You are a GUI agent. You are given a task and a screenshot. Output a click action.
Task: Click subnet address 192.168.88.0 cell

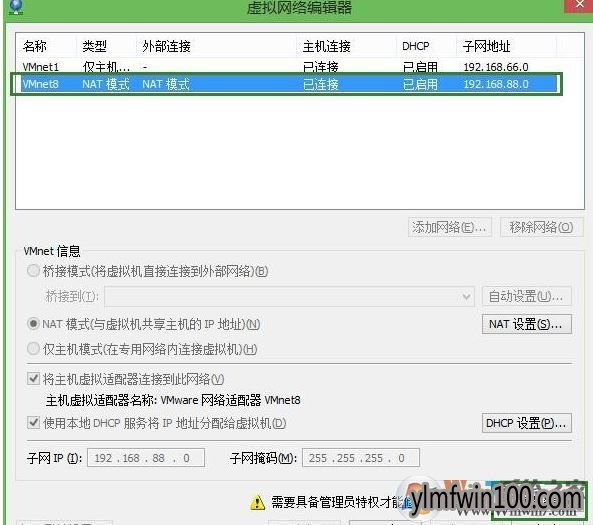496,84
